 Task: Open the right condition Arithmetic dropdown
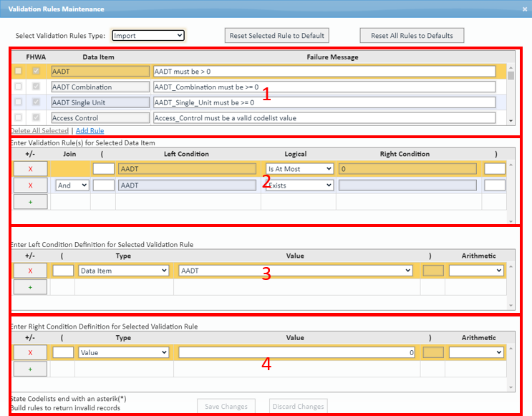click(475, 352)
